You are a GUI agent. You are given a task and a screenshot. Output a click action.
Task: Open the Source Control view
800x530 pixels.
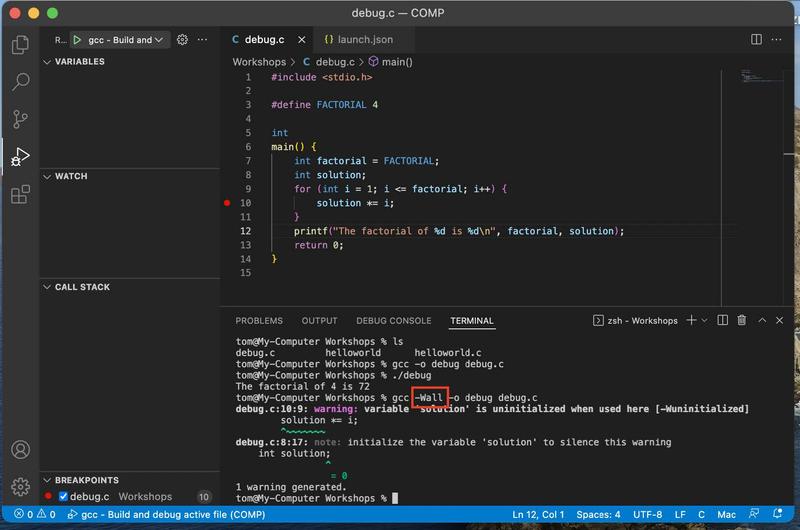(20, 119)
